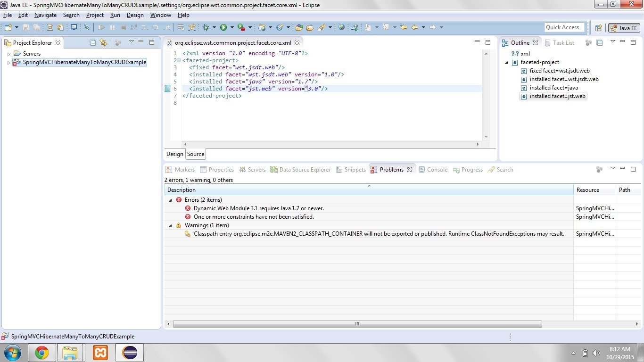Screen dimensions: 644x362
Task: Click the Problems horizontal scrollbar thumb
Action: tap(357, 324)
